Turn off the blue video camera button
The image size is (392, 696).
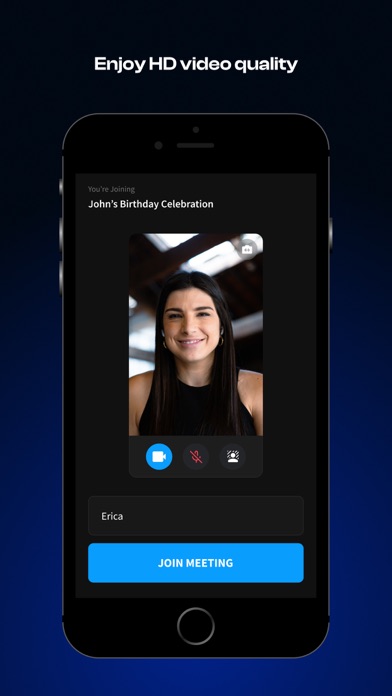[159, 456]
